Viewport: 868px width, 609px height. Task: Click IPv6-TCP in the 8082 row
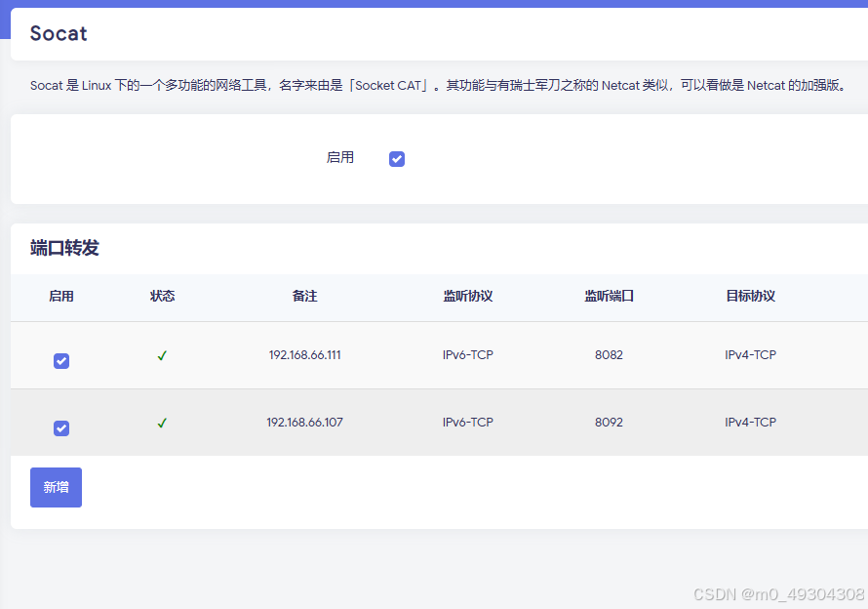468,355
